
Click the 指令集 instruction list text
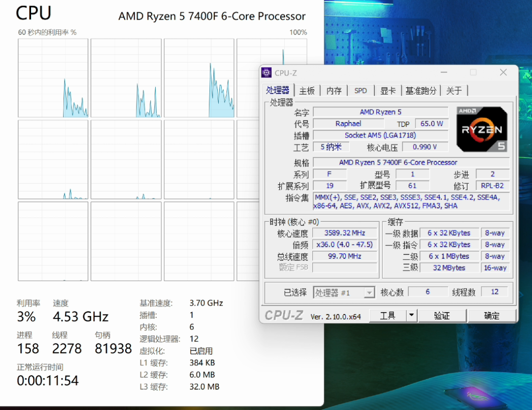click(x=411, y=201)
